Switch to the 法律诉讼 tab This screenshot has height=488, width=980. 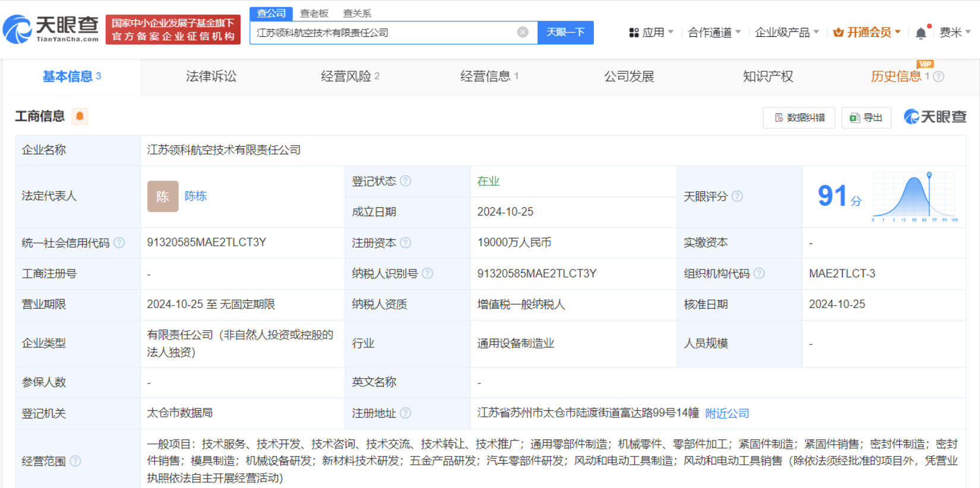click(x=211, y=77)
